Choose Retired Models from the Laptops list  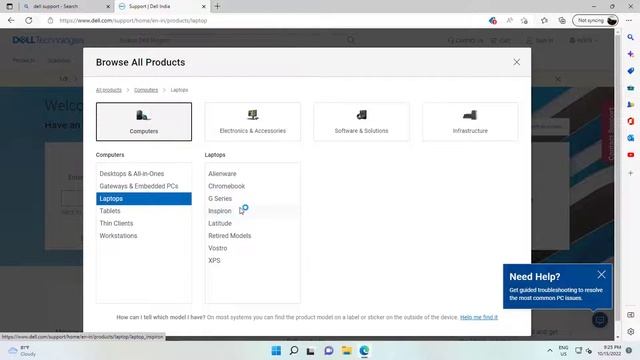253,236
